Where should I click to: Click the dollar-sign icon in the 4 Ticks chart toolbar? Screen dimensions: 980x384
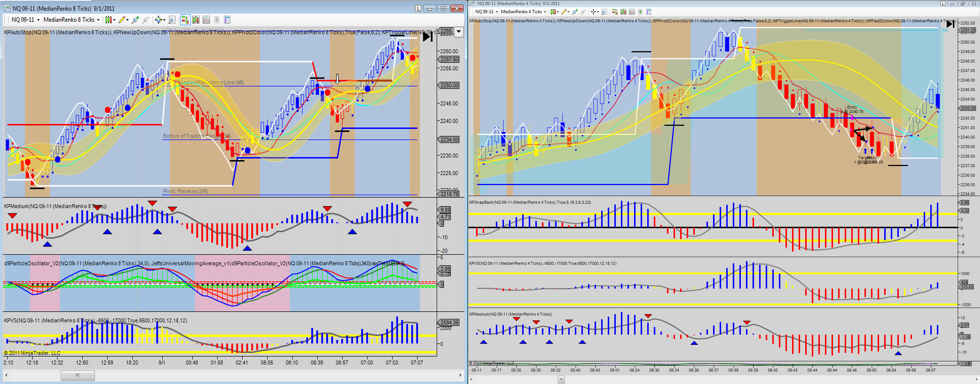coord(640,12)
